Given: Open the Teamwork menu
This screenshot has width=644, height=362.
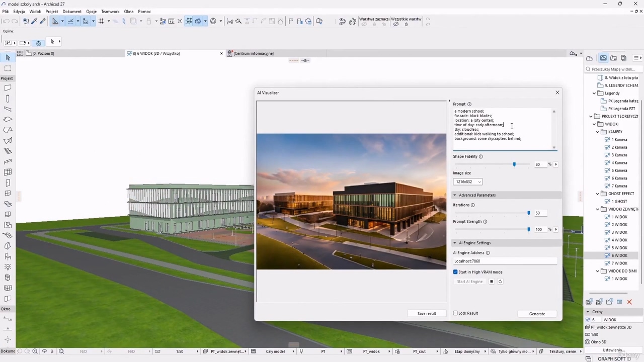Looking at the screenshot, I should point(110,12).
